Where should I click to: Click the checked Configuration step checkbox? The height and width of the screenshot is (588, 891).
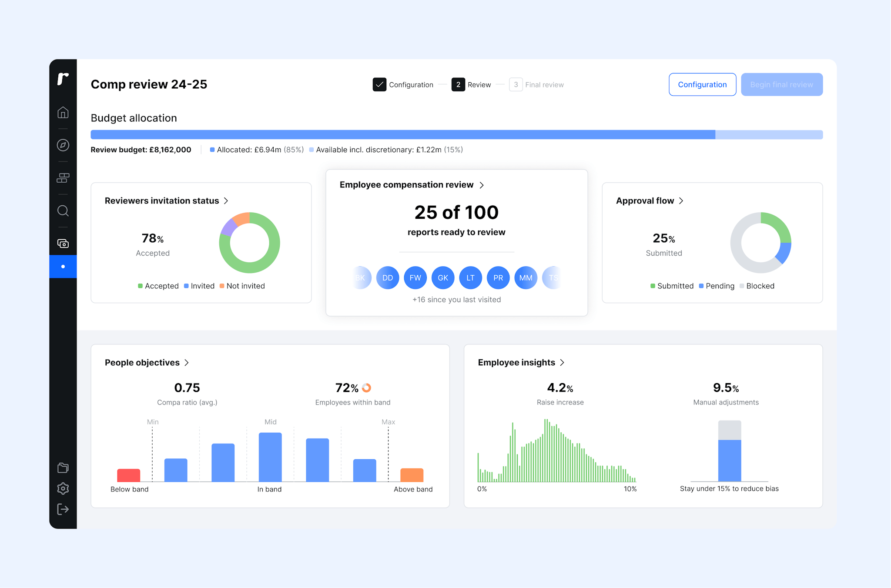379,84
